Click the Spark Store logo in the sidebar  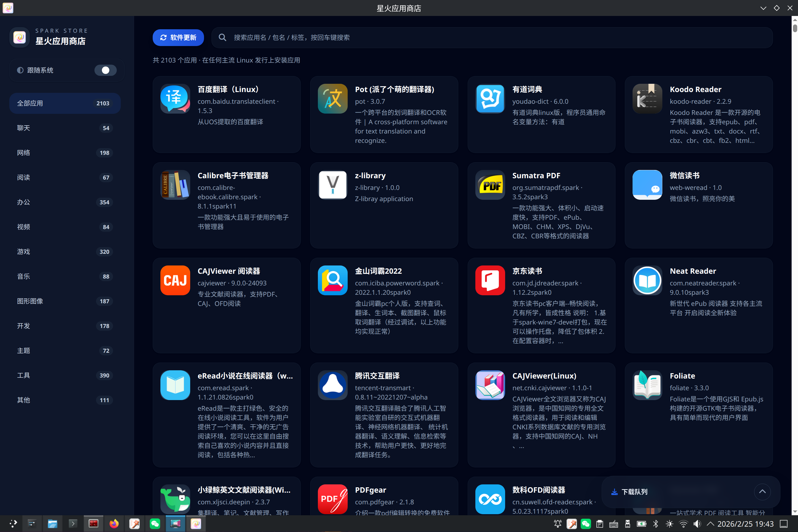coord(19,37)
